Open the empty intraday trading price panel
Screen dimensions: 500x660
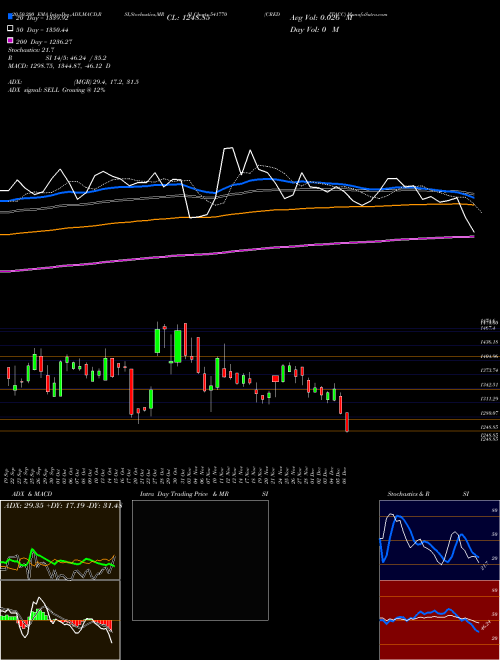click(x=200, y=560)
